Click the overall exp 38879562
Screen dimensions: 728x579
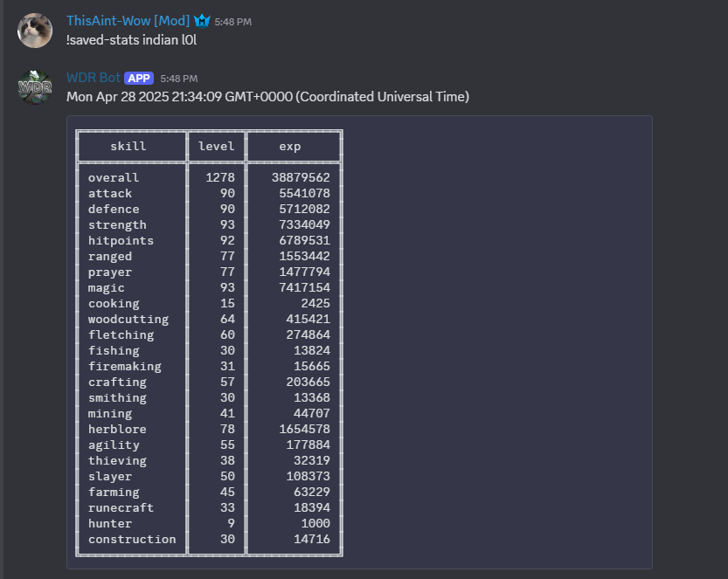301,177
